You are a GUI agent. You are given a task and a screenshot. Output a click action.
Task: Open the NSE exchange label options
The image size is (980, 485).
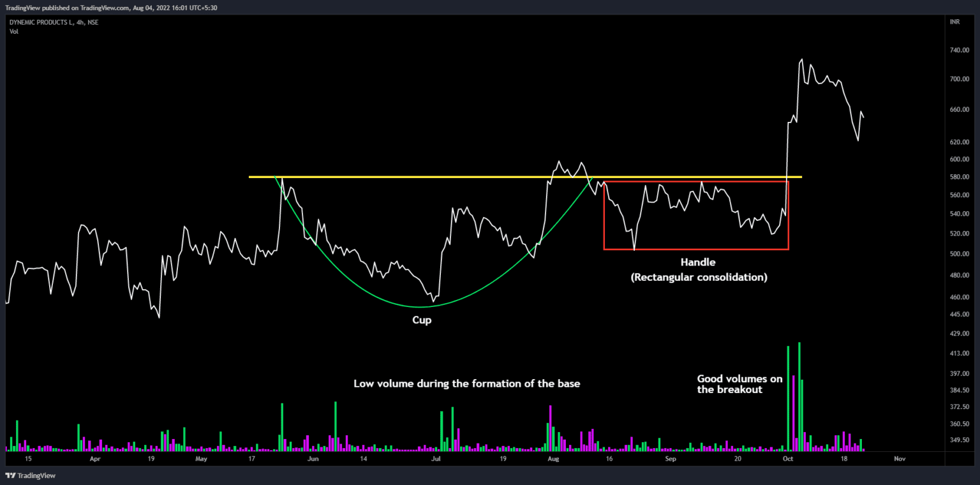coord(91,21)
